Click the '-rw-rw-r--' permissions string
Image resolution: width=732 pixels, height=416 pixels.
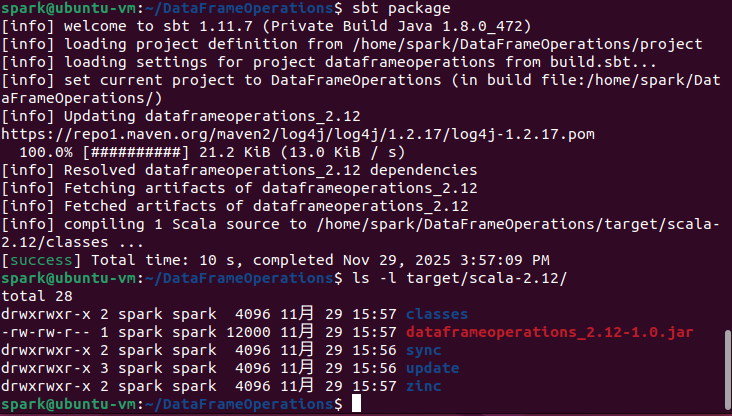46,332
